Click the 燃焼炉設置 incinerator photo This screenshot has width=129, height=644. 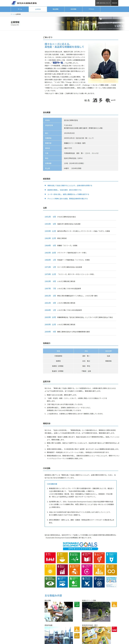pos(59,635)
